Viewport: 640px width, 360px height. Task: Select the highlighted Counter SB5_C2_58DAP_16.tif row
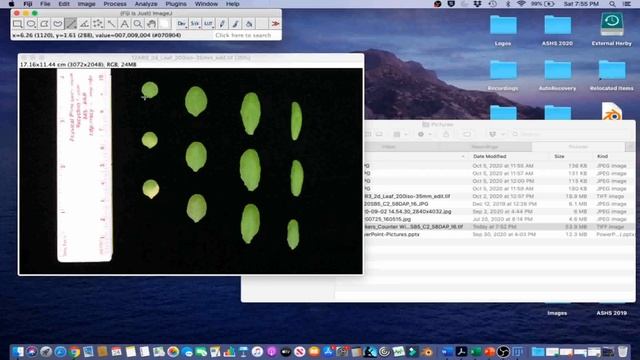coord(499,227)
